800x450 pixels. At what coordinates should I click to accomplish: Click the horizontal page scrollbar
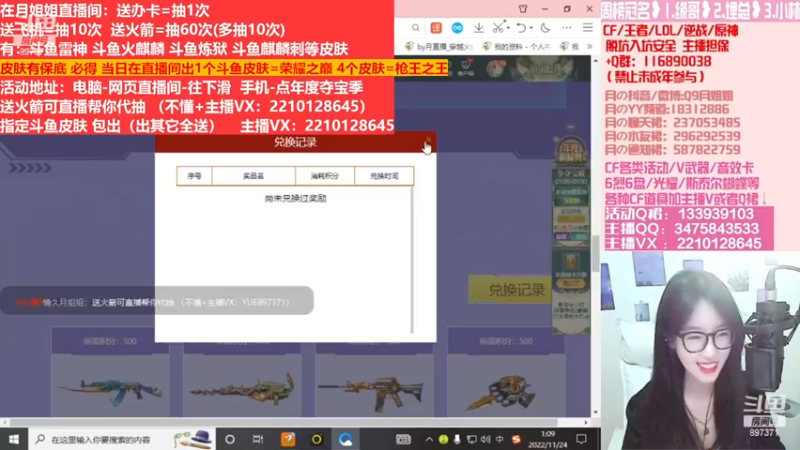tap(283, 422)
